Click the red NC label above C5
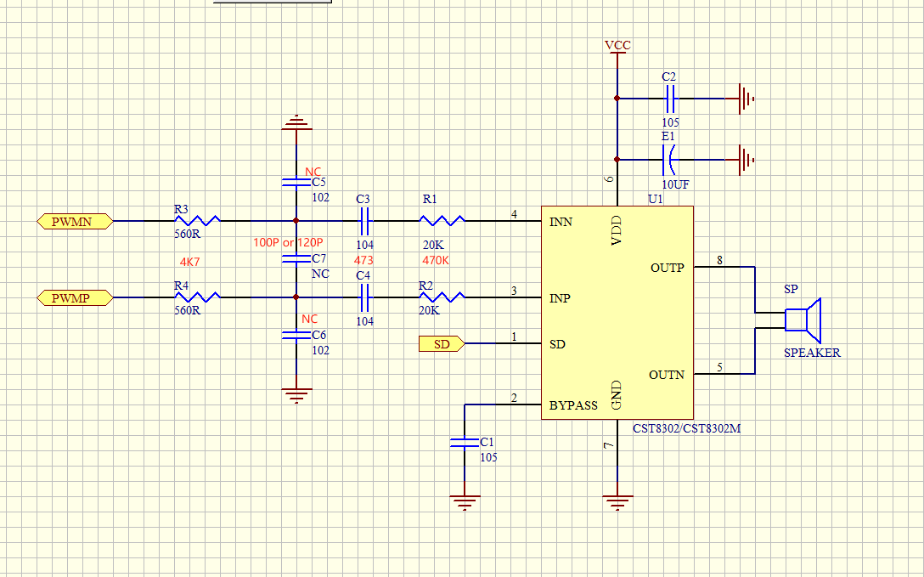The height and width of the screenshot is (577, 924). pos(313,173)
